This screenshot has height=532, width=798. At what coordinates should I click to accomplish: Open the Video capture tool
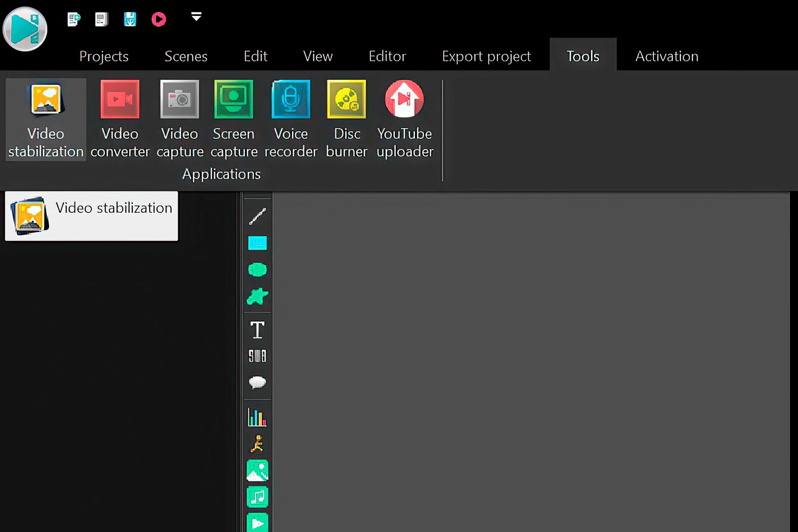click(x=180, y=119)
